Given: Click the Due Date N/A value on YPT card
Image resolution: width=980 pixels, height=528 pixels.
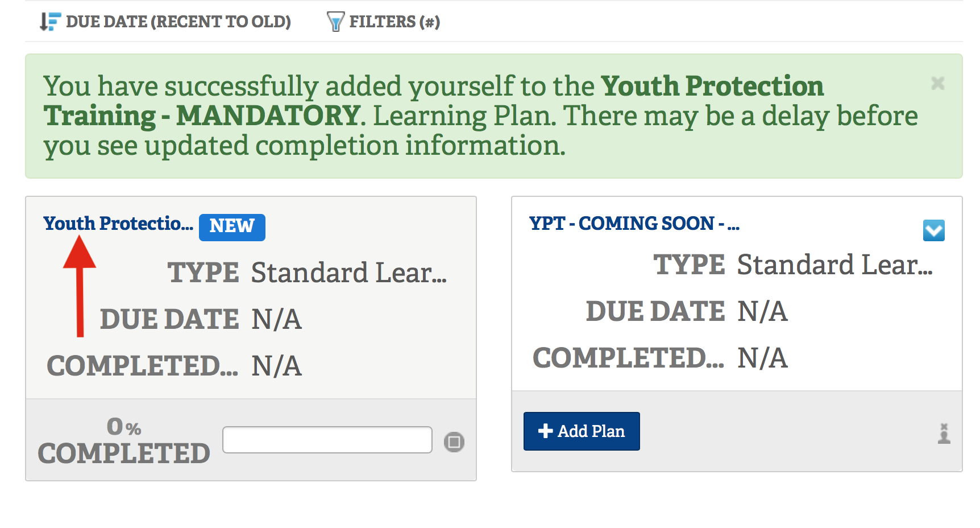Looking at the screenshot, I should click(762, 312).
